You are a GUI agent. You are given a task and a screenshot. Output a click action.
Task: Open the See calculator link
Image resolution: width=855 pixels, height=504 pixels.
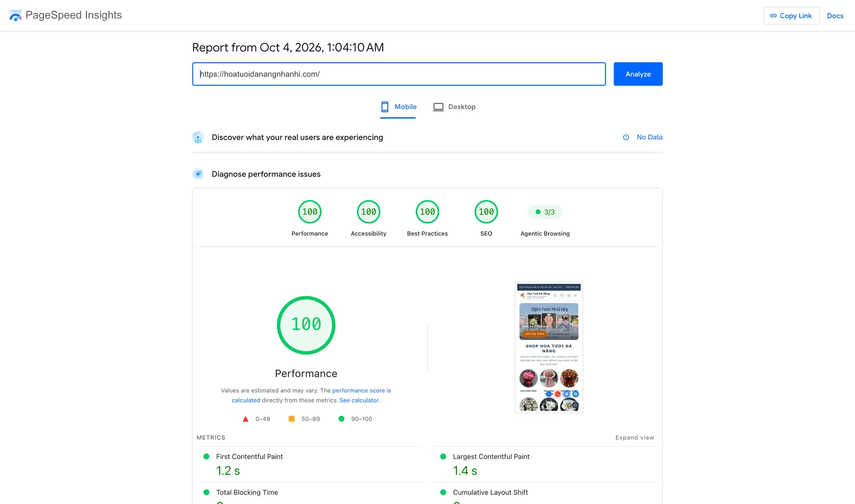coord(360,400)
